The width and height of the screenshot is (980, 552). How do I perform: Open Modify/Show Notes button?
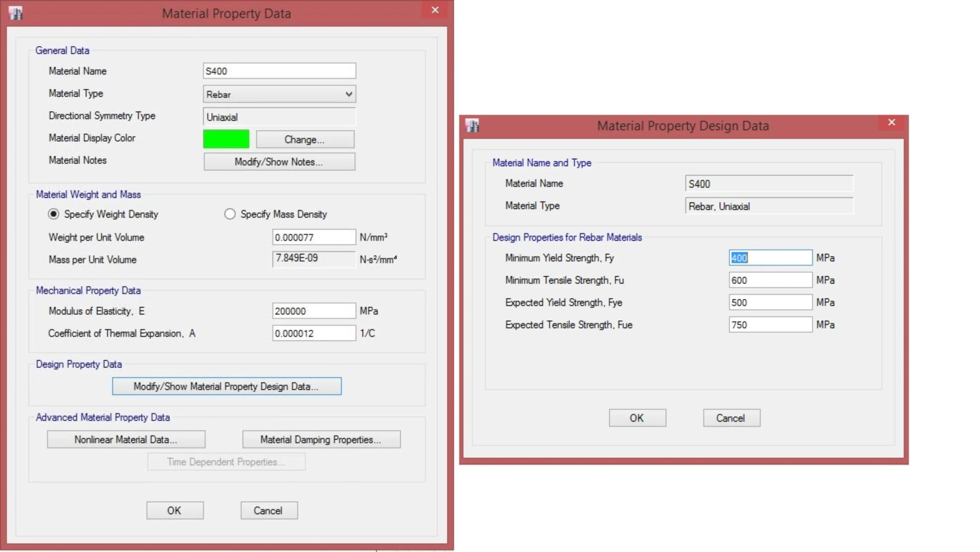pyautogui.click(x=279, y=162)
